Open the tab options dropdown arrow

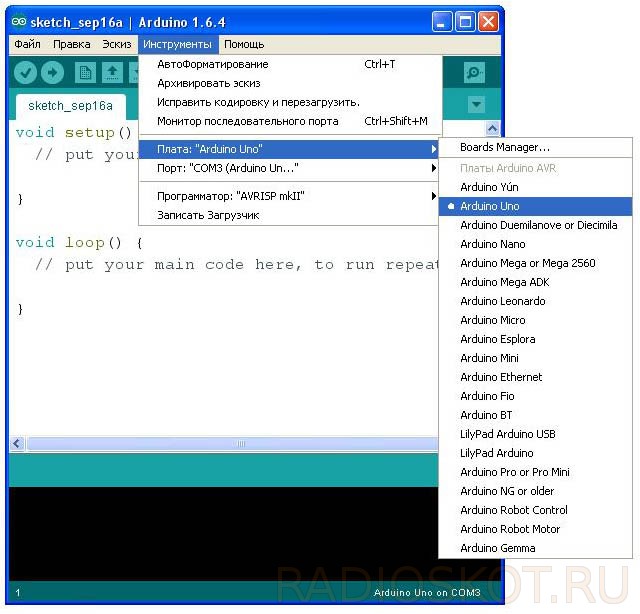point(476,105)
